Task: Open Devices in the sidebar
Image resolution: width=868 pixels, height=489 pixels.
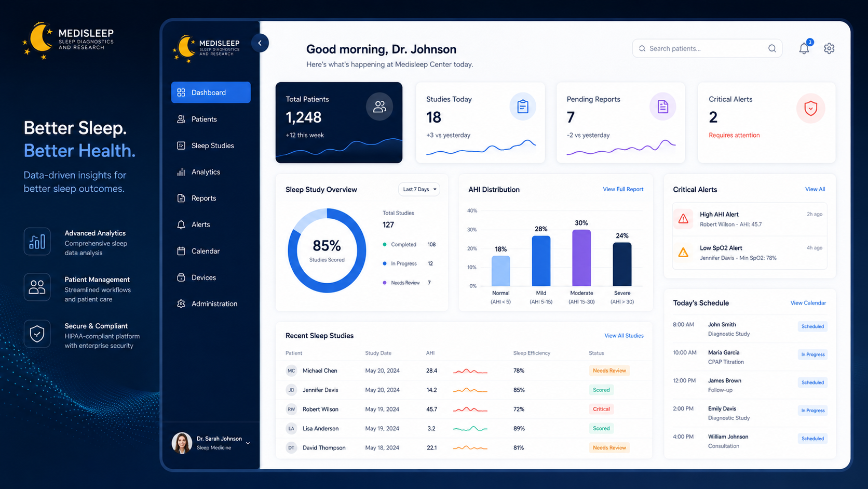Action: [x=211, y=277]
